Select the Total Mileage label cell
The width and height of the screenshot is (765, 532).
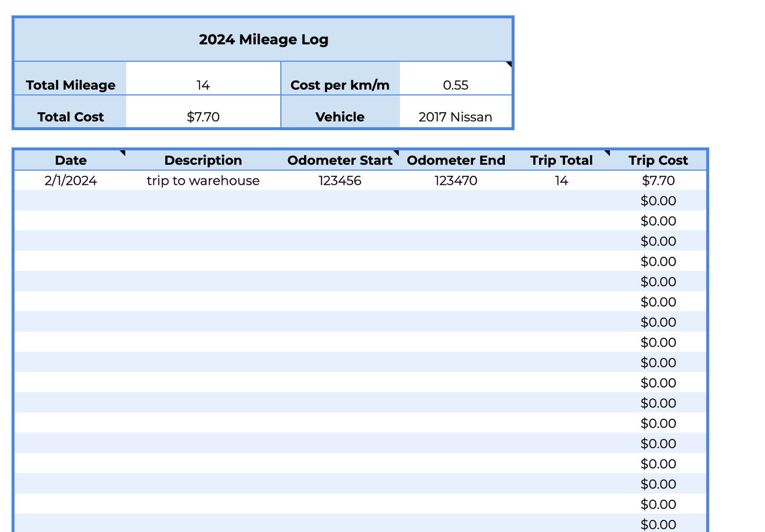(70, 85)
